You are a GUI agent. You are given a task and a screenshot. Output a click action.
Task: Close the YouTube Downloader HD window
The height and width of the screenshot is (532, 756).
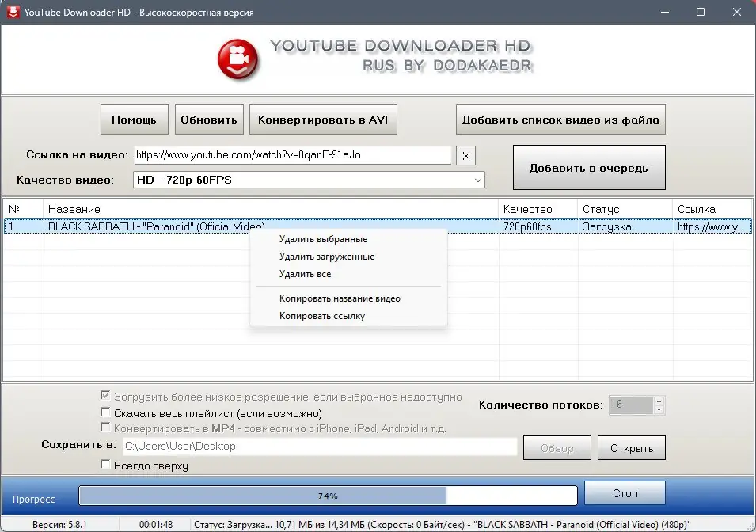click(x=737, y=12)
